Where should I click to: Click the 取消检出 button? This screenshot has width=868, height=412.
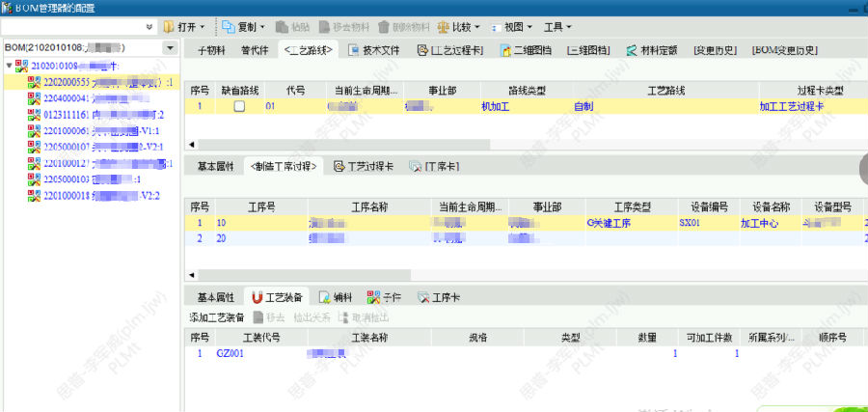pyautogui.click(x=364, y=317)
